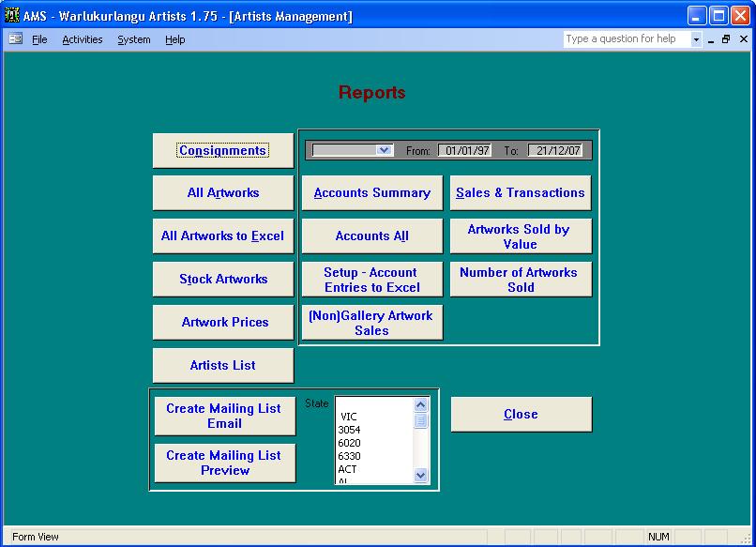Viewport: 756px width, 547px height.
Task: Open the System menu
Action: (134, 39)
